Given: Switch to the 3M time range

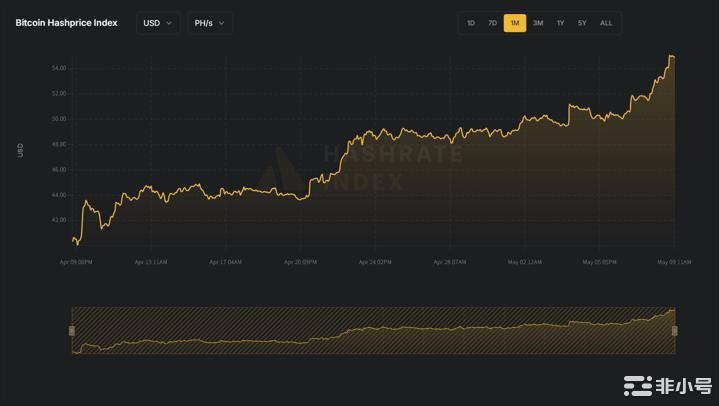Looking at the screenshot, I should (538, 23).
